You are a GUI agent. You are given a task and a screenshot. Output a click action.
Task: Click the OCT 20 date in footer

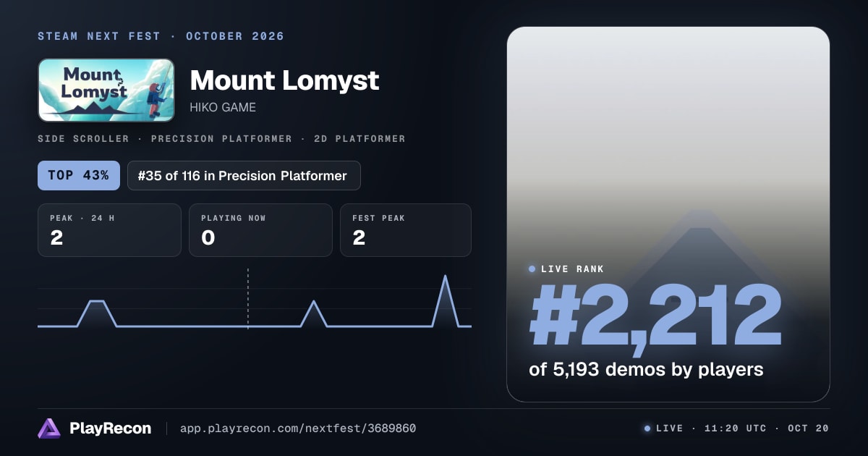[808, 428]
